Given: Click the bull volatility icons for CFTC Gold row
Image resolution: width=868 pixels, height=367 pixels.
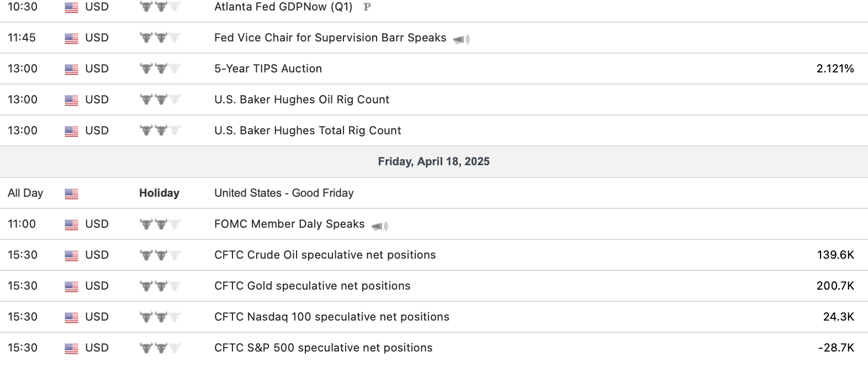Looking at the screenshot, I should point(160,286).
